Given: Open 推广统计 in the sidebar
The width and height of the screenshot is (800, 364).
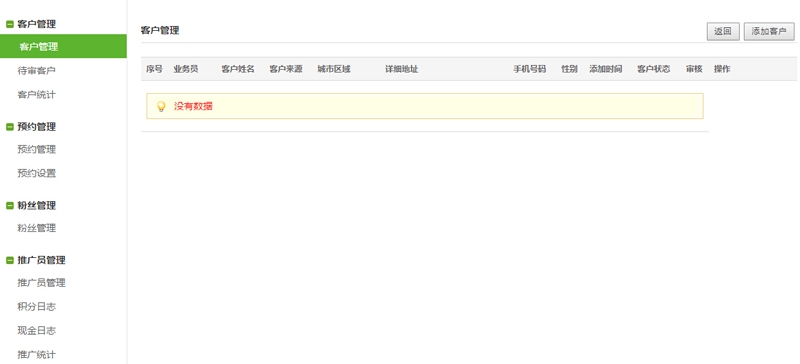Looking at the screenshot, I should (36, 354).
